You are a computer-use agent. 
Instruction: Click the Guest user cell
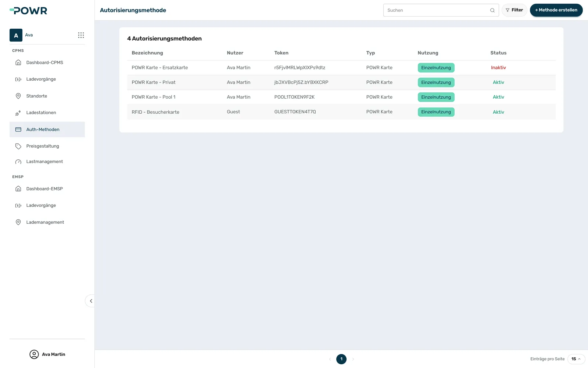click(233, 112)
